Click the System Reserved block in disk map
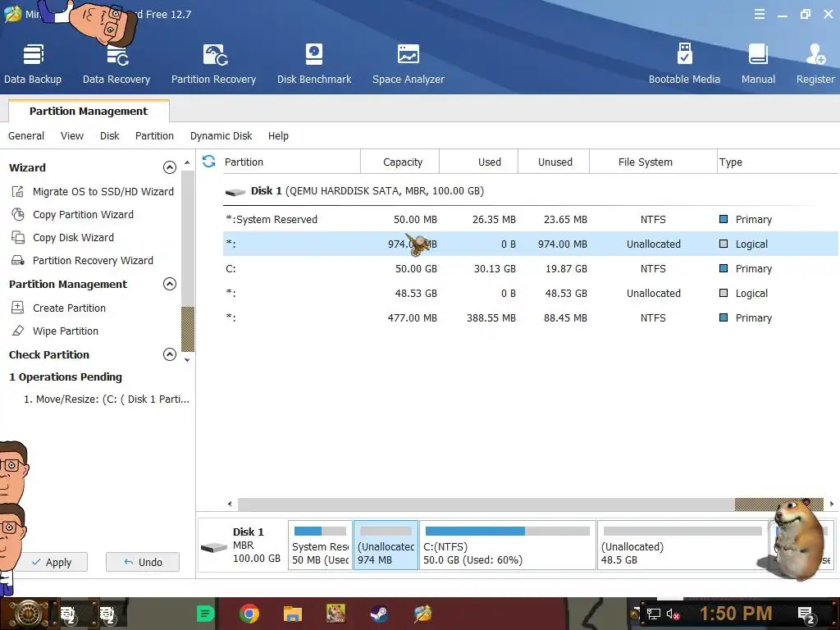This screenshot has width=840, height=630. coord(321,546)
